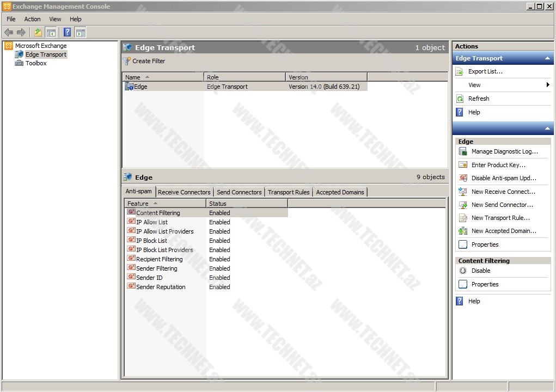The height and width of the screenshot is (392, 556).
Task: Select Toolbox in the console tree
Action: tap(36, 63)
